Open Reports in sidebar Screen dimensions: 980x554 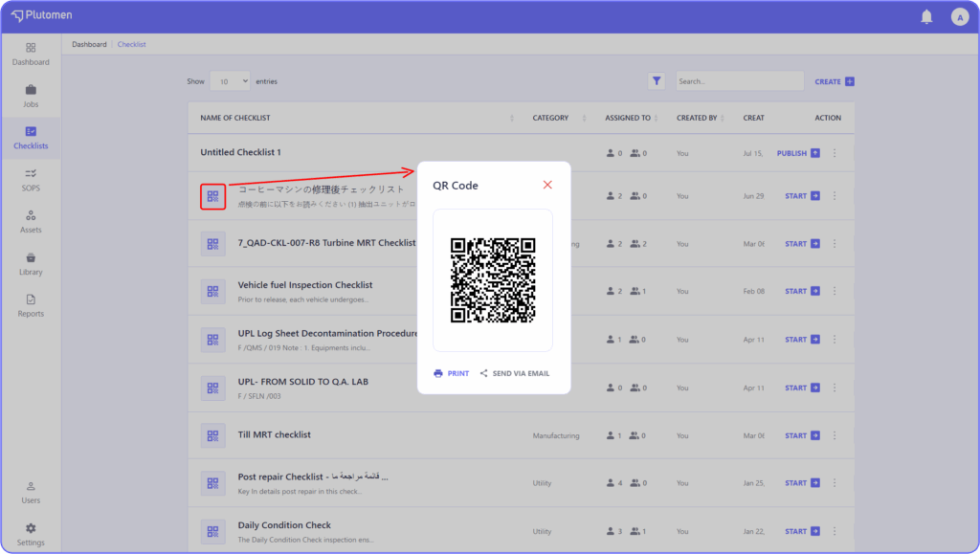(x=31, y=306)
